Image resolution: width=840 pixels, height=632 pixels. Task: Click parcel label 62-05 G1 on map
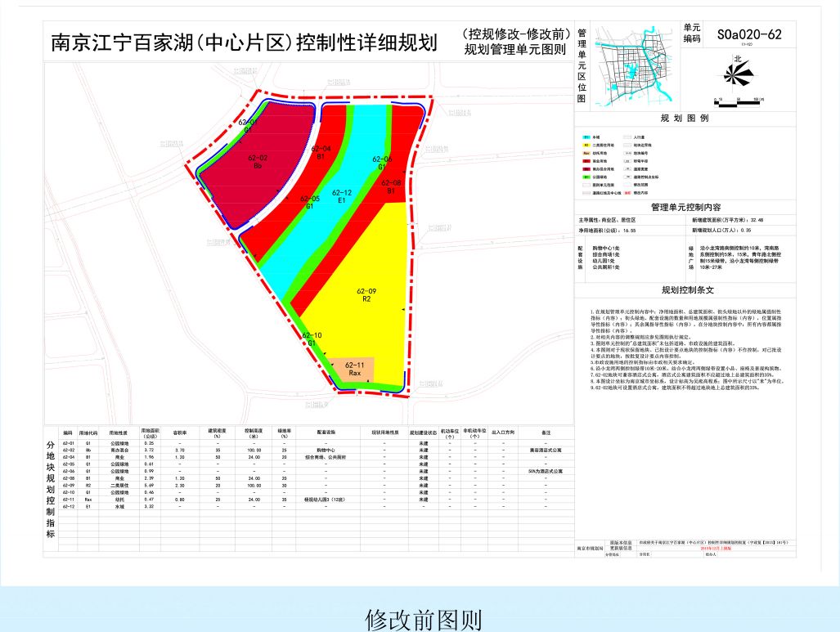pyautogui.click(x=310, y=202)
